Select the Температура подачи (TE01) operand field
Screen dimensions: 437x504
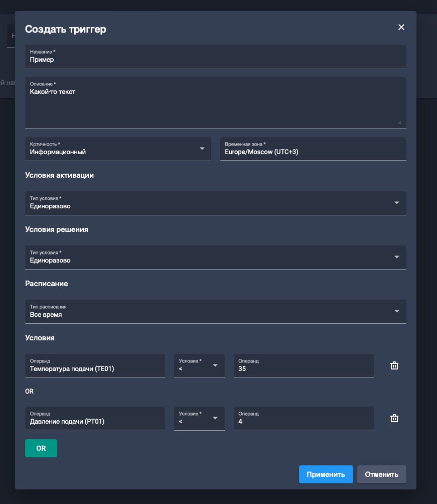(95, 366)
